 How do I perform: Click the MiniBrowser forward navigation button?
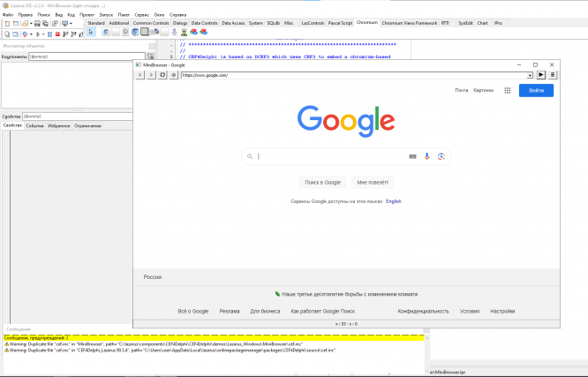[x=151, y=75]
